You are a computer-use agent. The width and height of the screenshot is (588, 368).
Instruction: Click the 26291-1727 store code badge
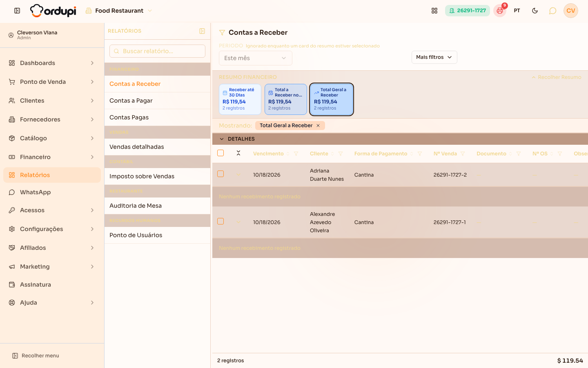tap(468, 11)
